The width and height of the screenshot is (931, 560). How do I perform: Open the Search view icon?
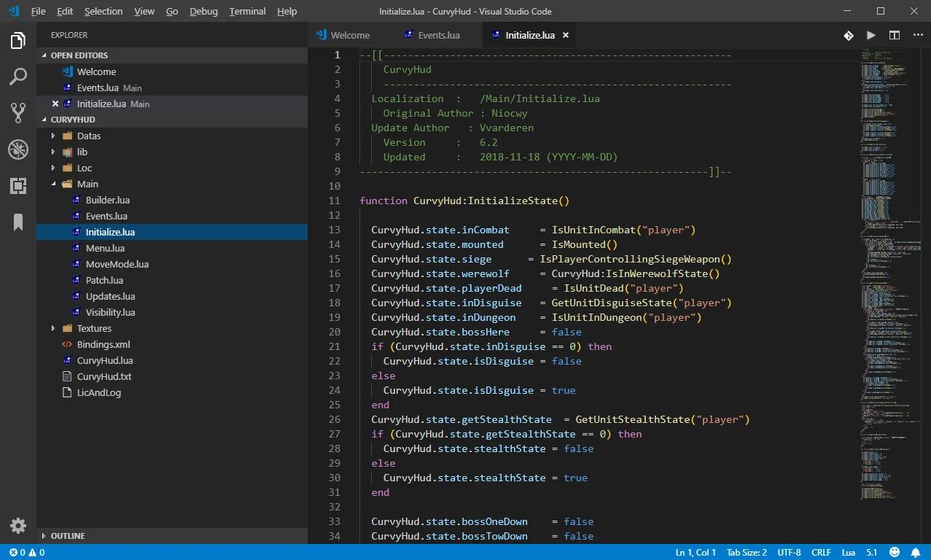(x=18, y=77)
